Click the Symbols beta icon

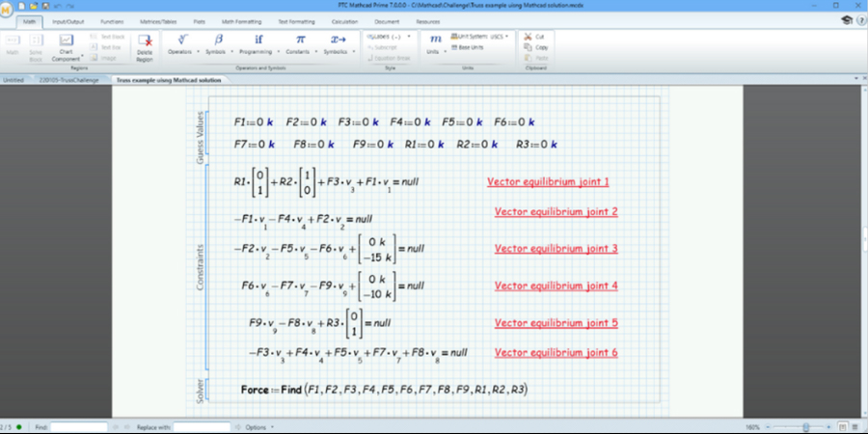coord(218,40)
